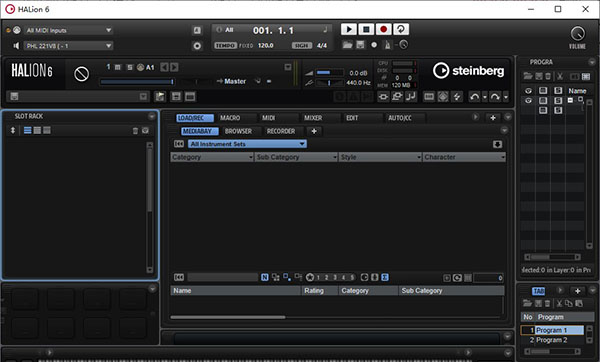
Task: Open the multi program preset dropdown arrow
Action: [x=143, y=96]
